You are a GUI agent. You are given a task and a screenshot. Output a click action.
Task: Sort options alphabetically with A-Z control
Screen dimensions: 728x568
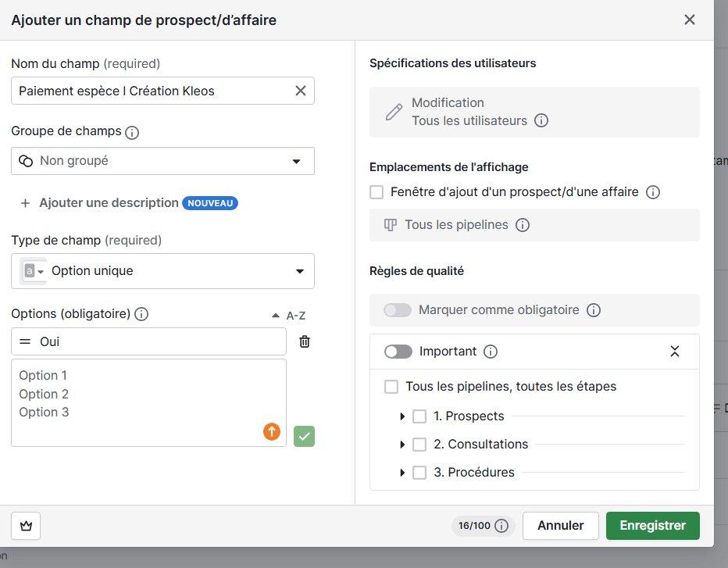(x=295, y=316)
